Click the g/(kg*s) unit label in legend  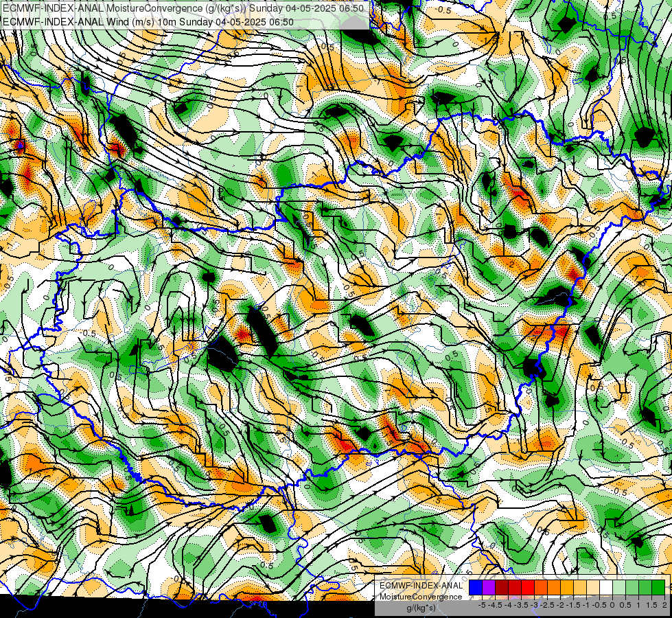(x=421, y=608)
